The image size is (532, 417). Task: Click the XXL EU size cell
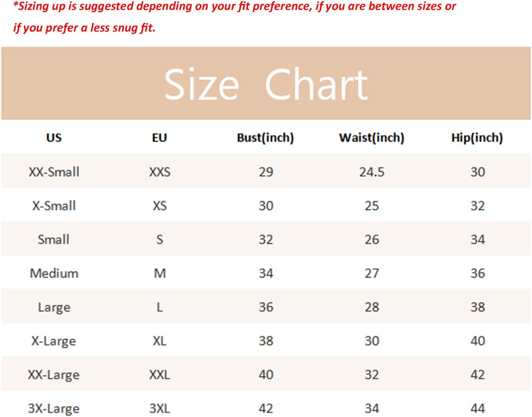point(159,375)
